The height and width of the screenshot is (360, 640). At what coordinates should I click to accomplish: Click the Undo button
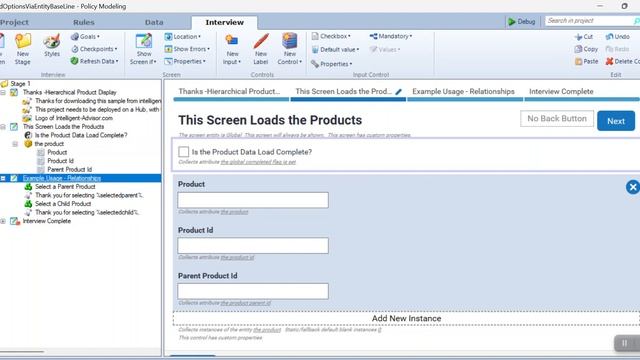tap(618, 37)
